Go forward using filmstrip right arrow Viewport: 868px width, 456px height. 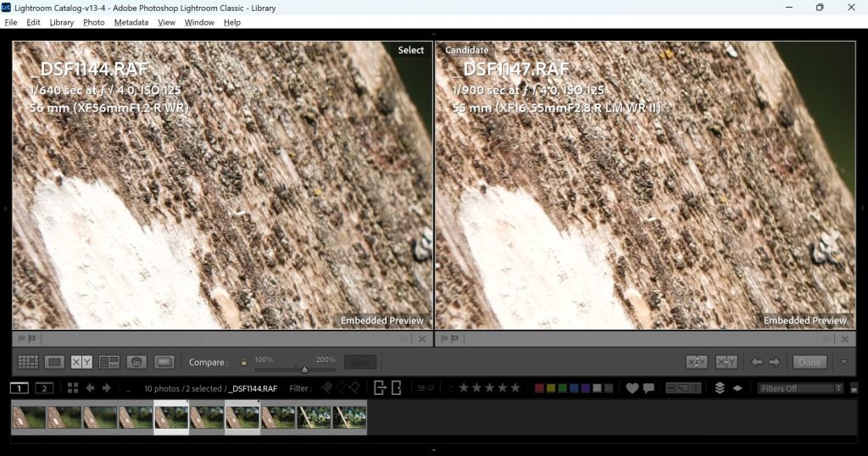[106, 388]
